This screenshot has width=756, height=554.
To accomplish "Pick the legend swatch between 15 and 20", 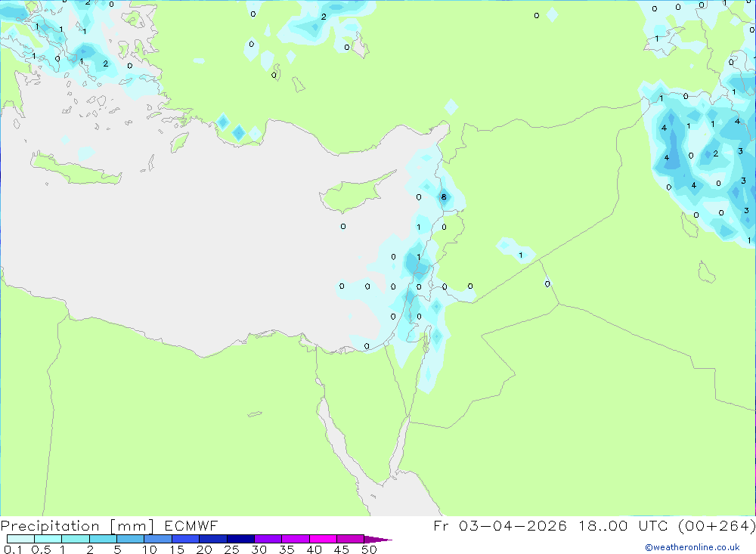I will (x=186, y=539).
